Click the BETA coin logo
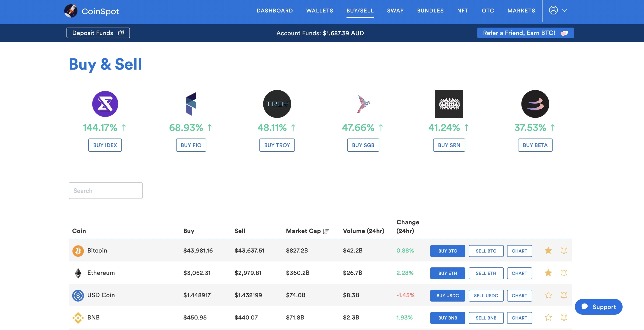The width and height of the screenshot is (644, 330). 535,104
